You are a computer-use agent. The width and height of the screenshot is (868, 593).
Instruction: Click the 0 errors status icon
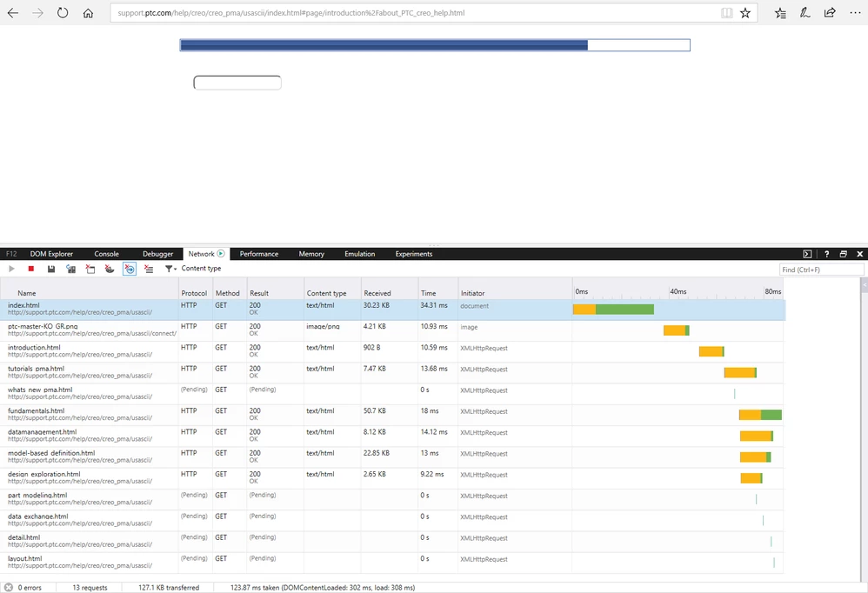[9, 588]
